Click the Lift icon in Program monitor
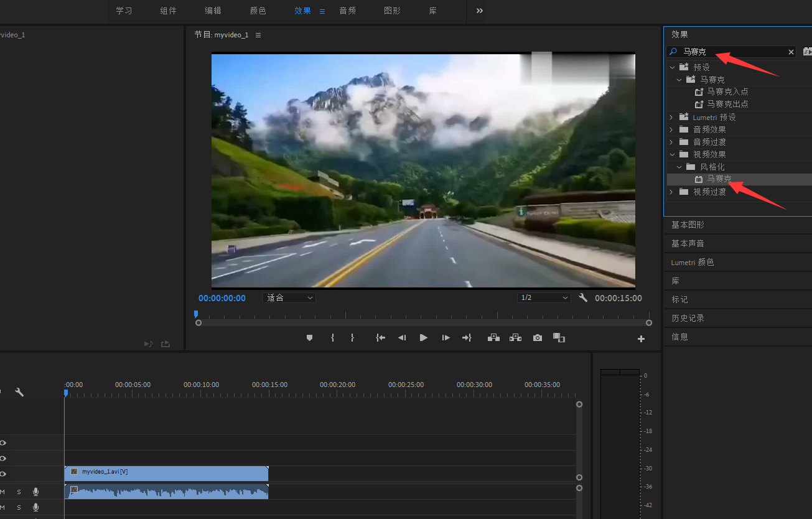812x519 pixels. click(493, 338)
